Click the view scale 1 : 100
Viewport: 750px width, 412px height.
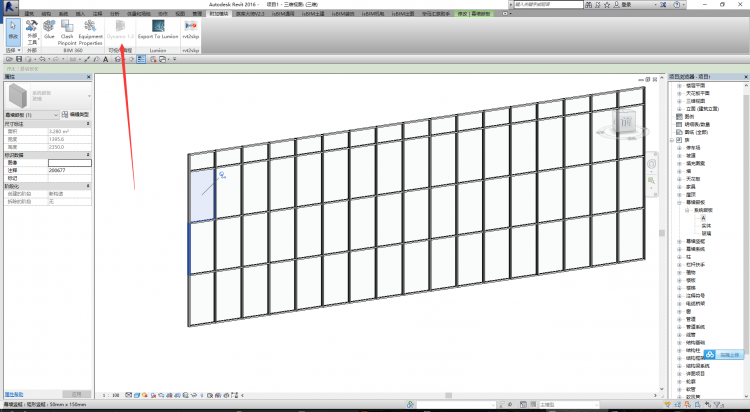point(111,395)
